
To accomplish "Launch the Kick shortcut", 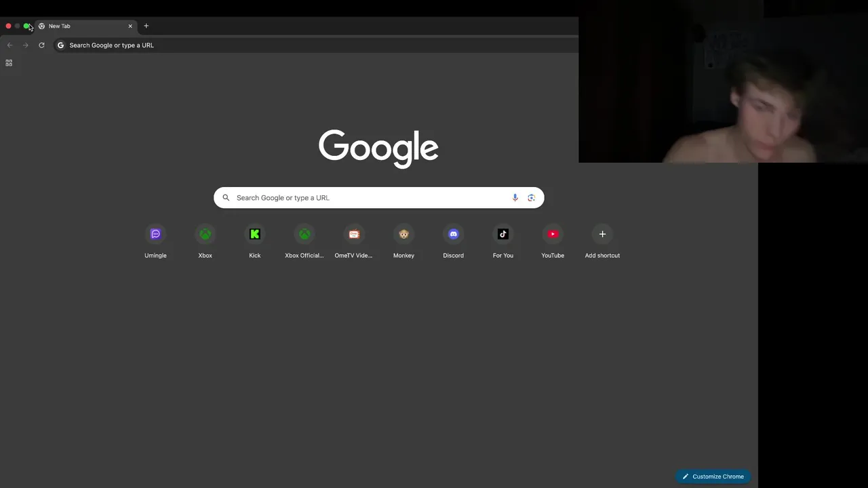I will (254, 242).
